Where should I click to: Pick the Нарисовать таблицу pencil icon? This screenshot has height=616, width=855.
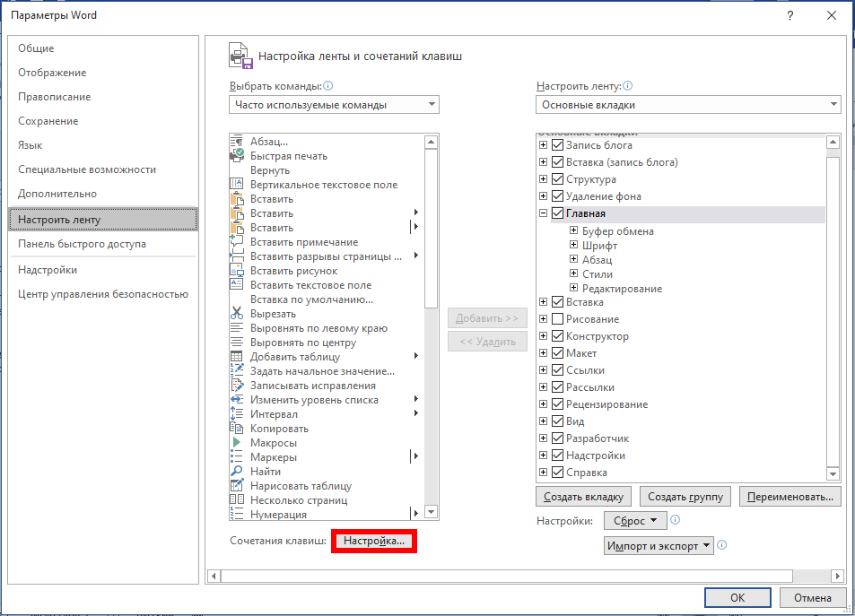237,485
